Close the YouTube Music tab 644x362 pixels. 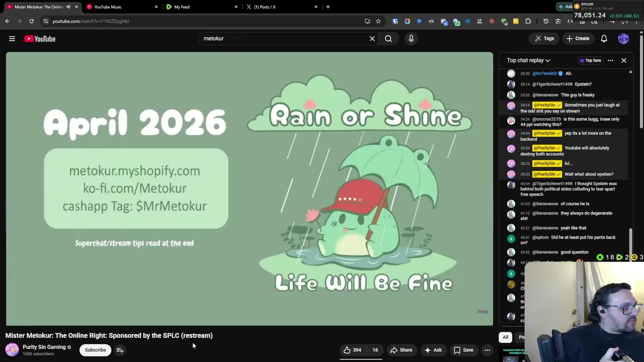(x=156, y=7)
